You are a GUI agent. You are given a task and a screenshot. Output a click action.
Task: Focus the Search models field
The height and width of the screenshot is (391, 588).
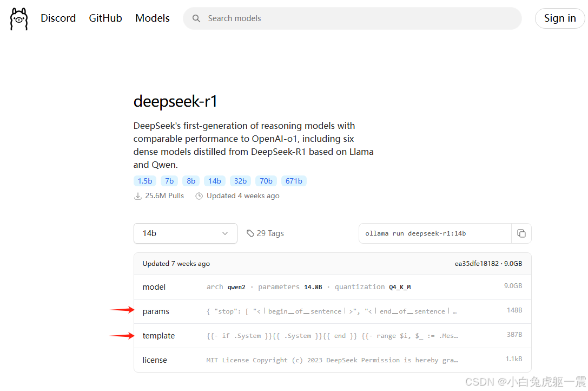(x=352, y=18)
